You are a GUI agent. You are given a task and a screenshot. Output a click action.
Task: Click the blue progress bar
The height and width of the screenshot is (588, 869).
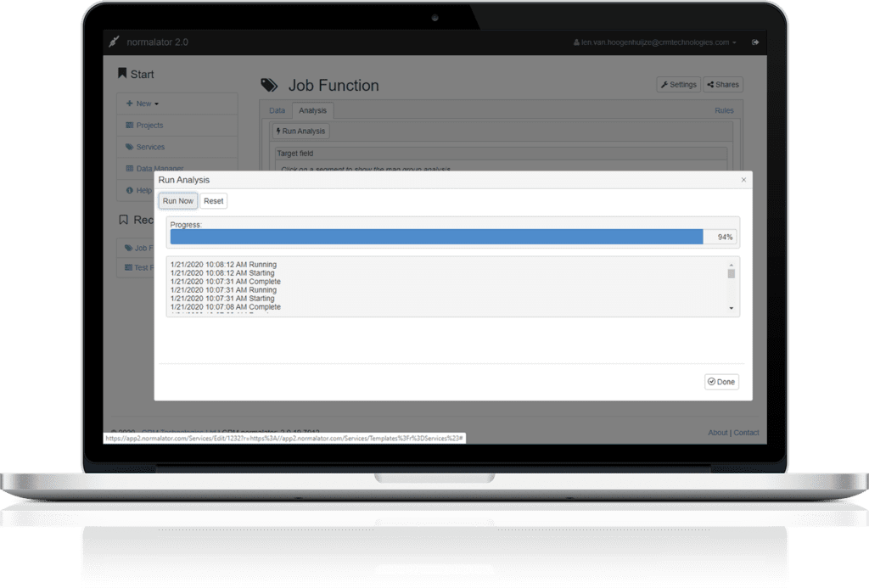pos(436,237)
